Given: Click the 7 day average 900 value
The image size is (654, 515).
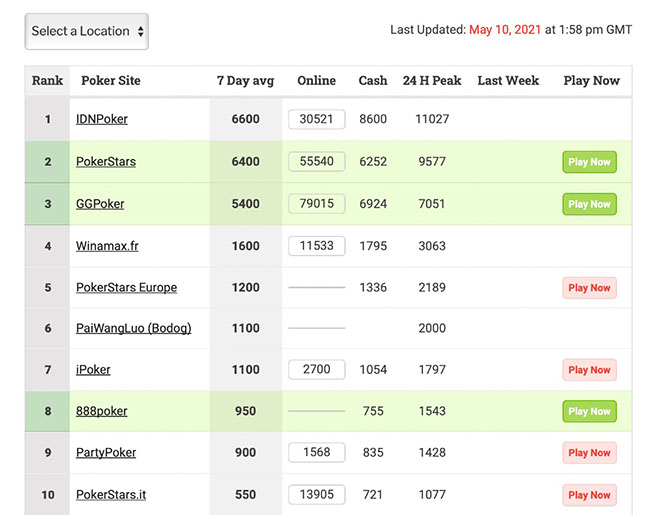Looking at the screenshot, I should coord(245,453).
